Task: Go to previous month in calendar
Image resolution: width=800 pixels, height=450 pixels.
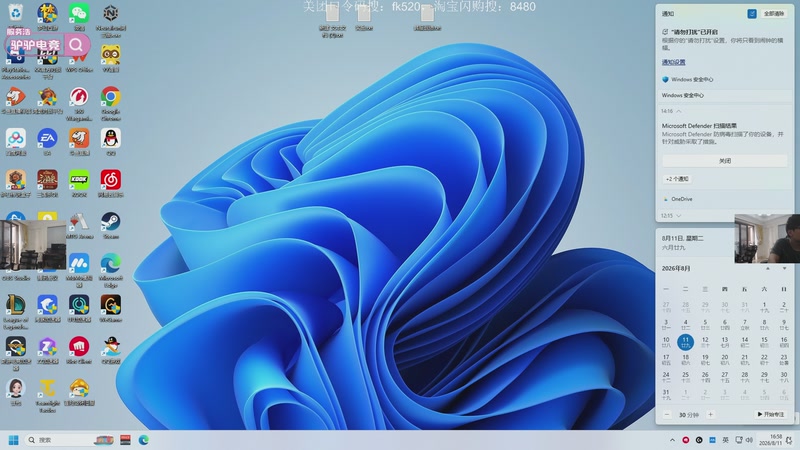Action: click(767, 268)
